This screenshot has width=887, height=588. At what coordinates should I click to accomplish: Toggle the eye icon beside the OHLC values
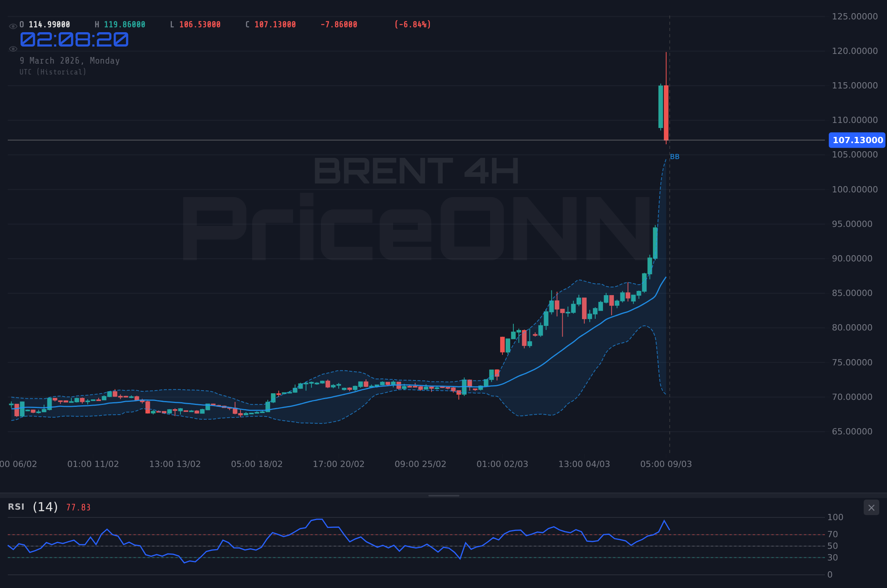pyautogui.click(x=13, y=26)
